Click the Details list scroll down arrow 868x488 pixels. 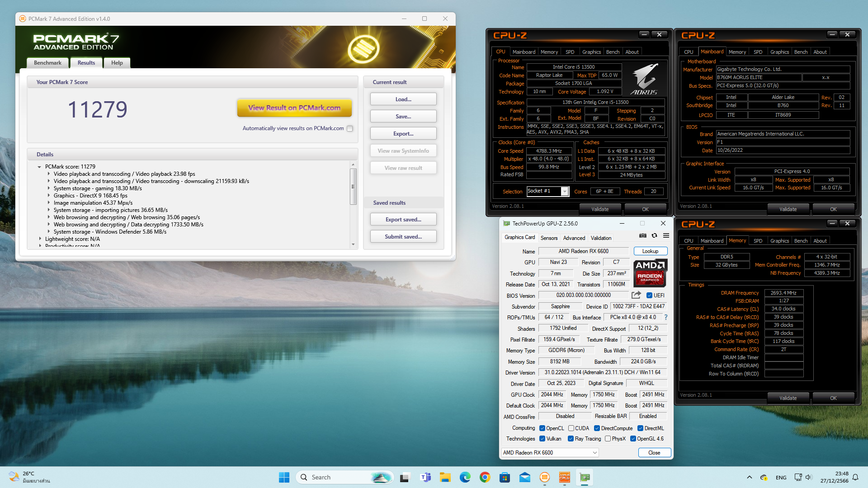(x=353, y=244)
